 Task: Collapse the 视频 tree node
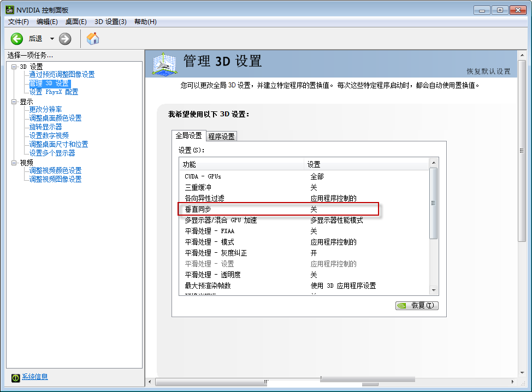click(14, 163)
